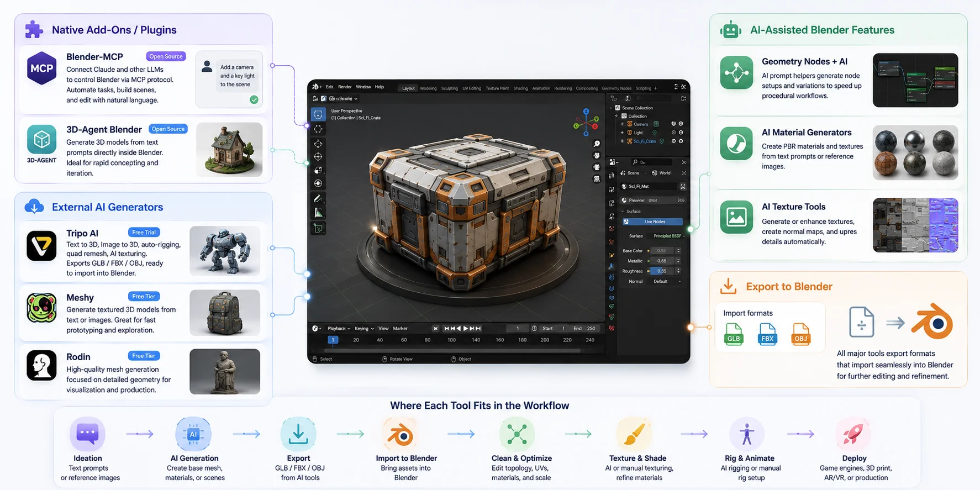This screenshot has width=980, height=490.
Task: Adjust the Roughness value slider
Action: tap(662, 271)
